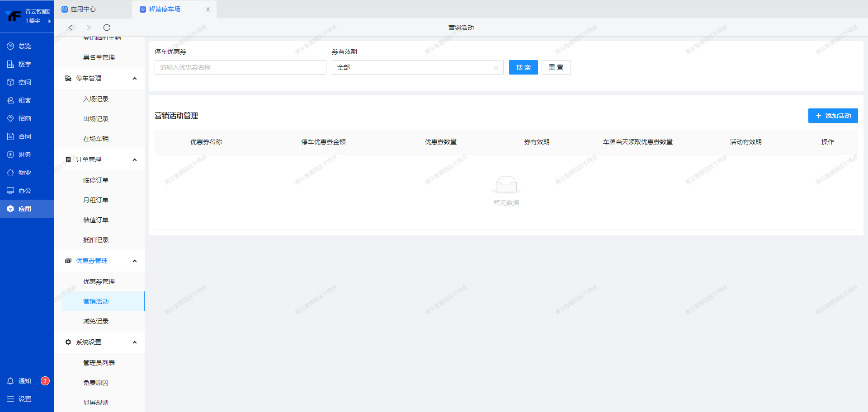Switch to the 应用中心 tab

click(x=83, y=9)
